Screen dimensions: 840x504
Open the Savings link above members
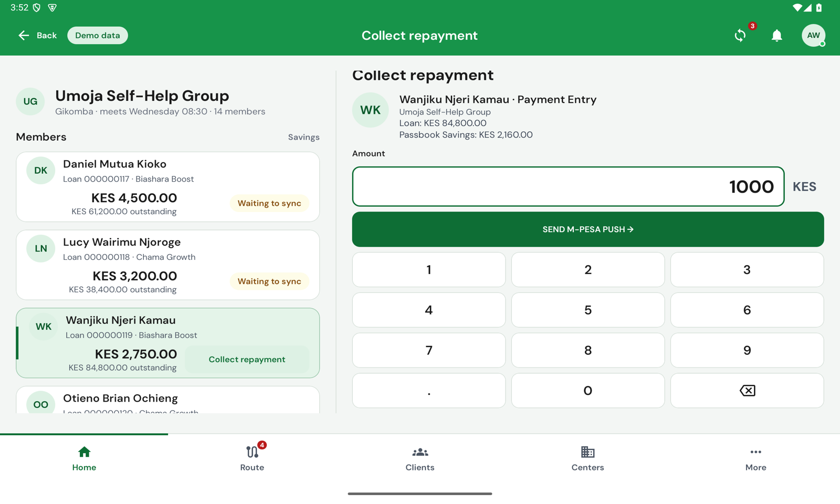click(x=303, y=137)
